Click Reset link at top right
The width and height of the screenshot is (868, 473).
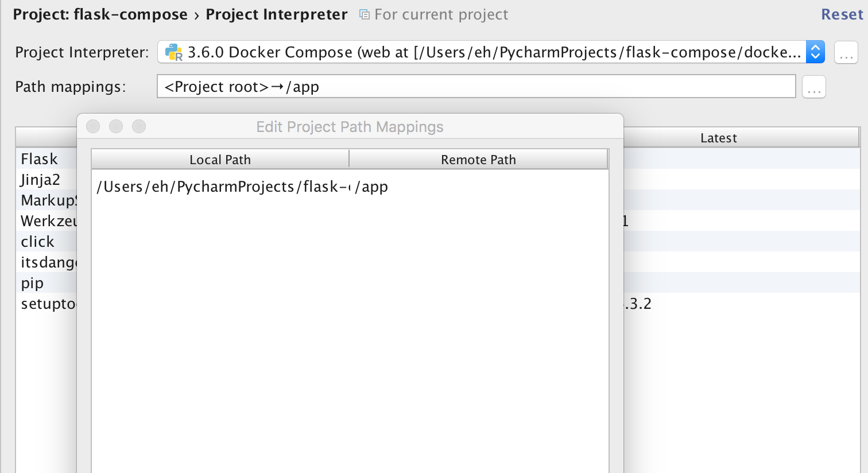pyautogui.click(x=842, y=14)
